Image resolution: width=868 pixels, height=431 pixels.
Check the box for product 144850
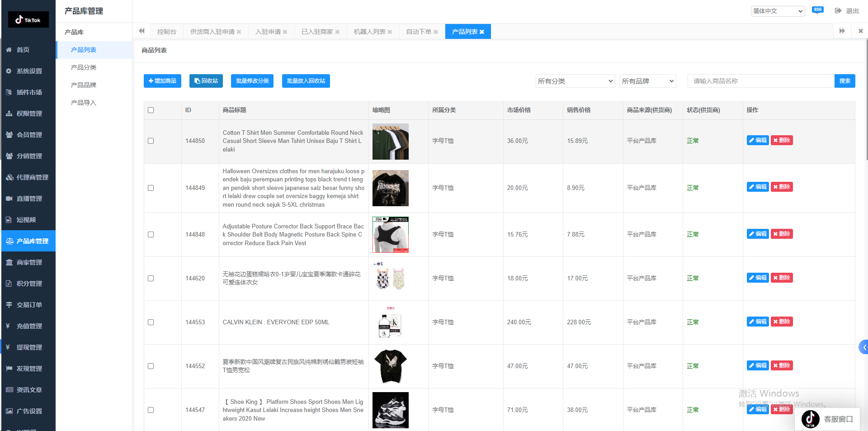click(151, 141)
